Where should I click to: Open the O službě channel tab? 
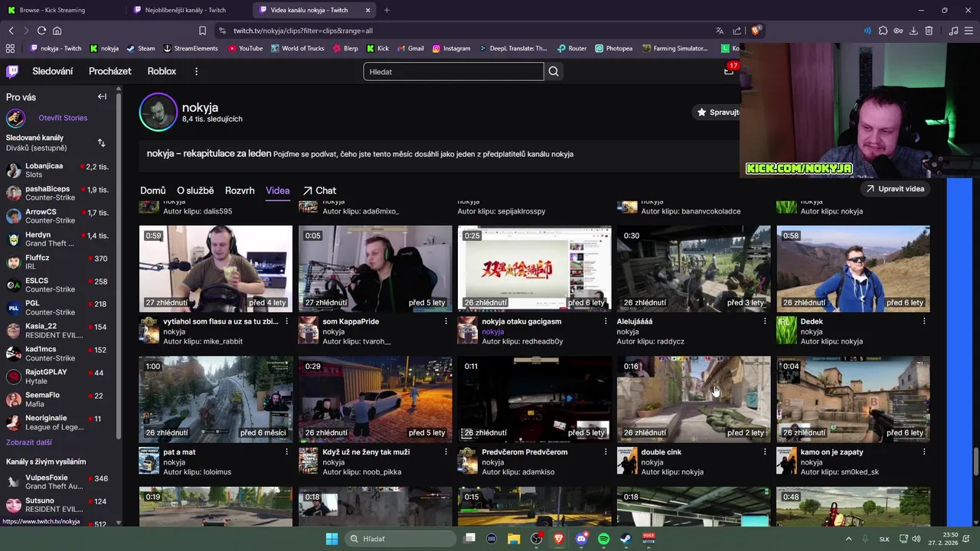pos(195,191)
